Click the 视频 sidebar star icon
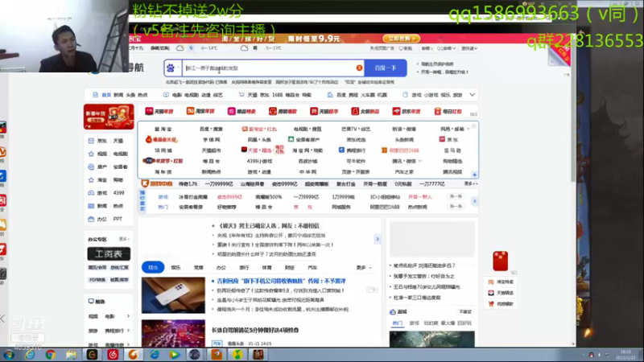Image resolution: width=644 pixels, height=362 pixels. [x=91, y=154]
